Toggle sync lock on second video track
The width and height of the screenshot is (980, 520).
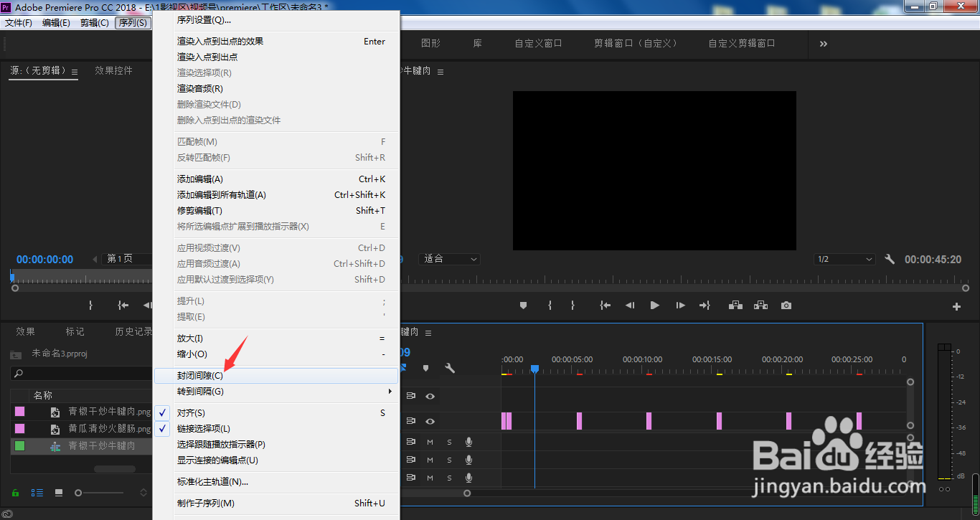(x=411, y=421)
